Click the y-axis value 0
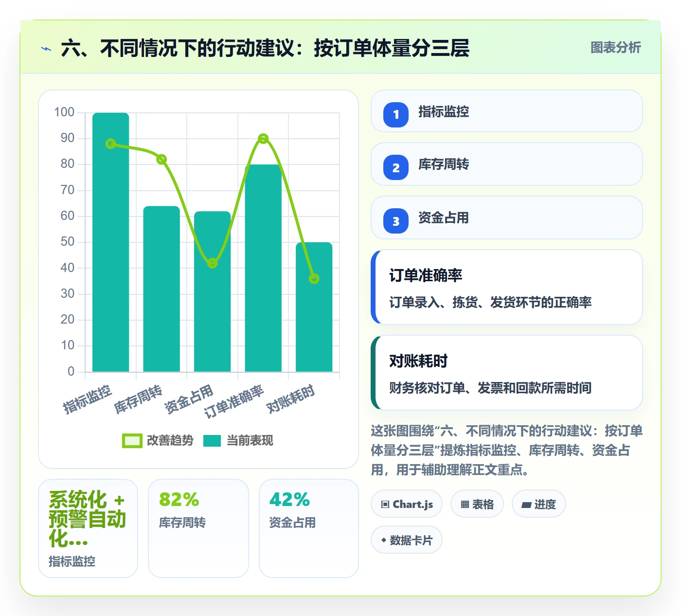Image resolution: width=681 pixels, height=616 pixels. 71,372
